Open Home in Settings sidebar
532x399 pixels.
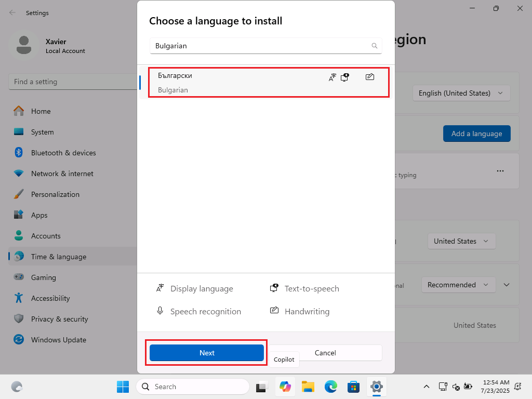click(73, 111)
